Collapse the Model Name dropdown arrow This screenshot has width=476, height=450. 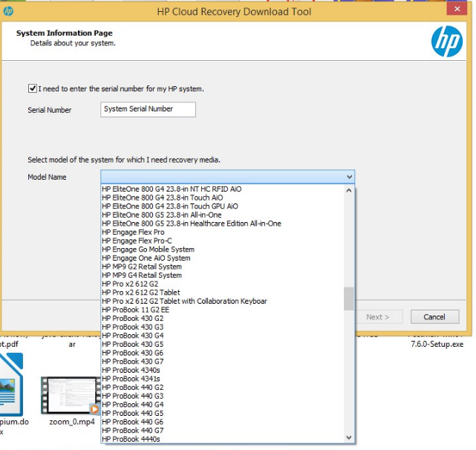(349, 177)
